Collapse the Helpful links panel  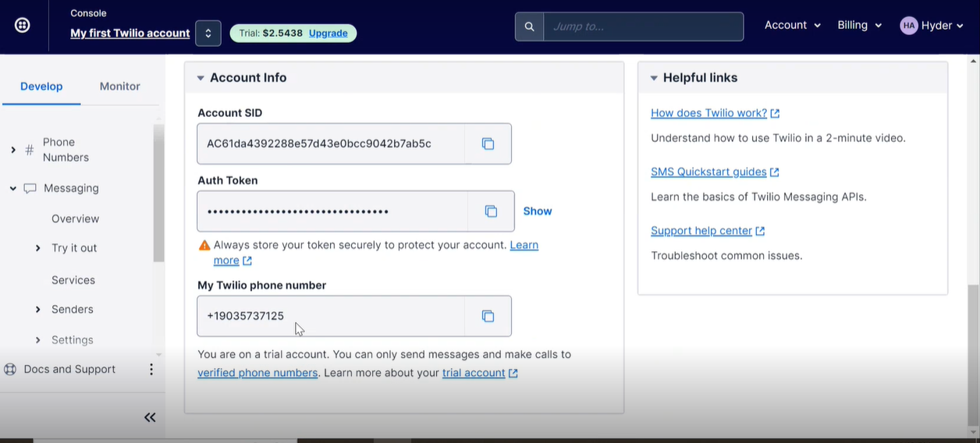[654, 78]
